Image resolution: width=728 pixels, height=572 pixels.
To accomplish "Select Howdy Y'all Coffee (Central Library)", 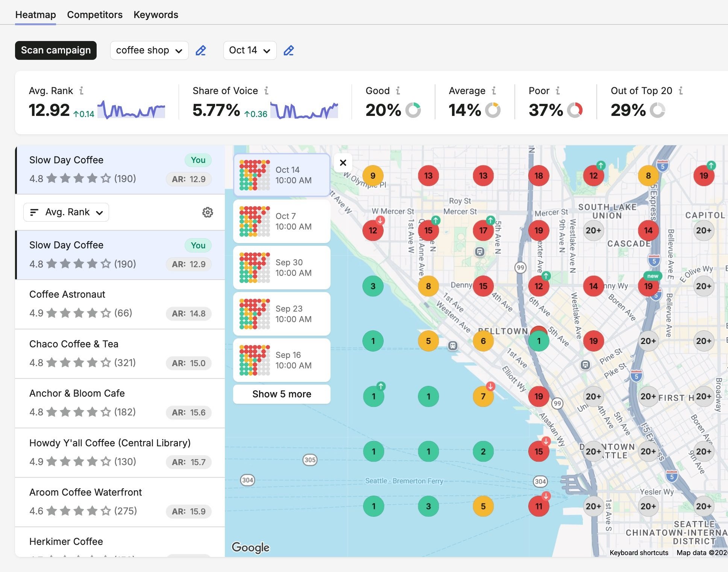I will [120, 453].
